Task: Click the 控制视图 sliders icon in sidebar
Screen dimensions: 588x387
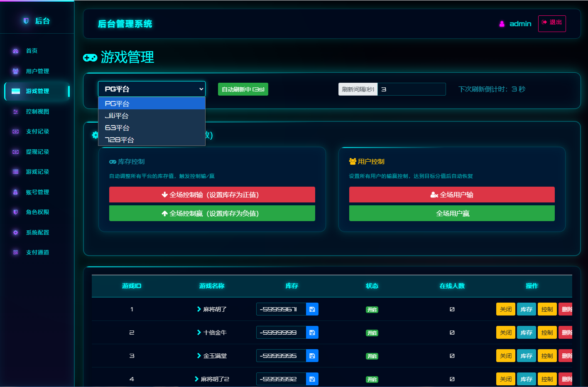Action: (15, 111)
